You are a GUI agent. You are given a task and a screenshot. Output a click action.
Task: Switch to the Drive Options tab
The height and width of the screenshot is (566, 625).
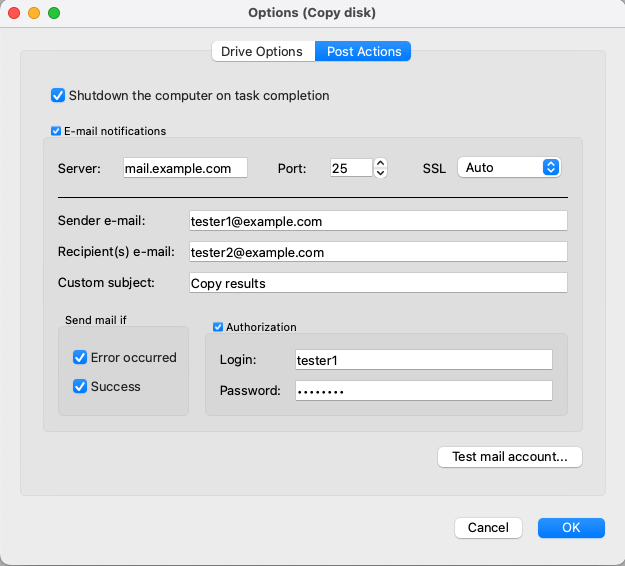pyautogui.click(x=263, y=51)
